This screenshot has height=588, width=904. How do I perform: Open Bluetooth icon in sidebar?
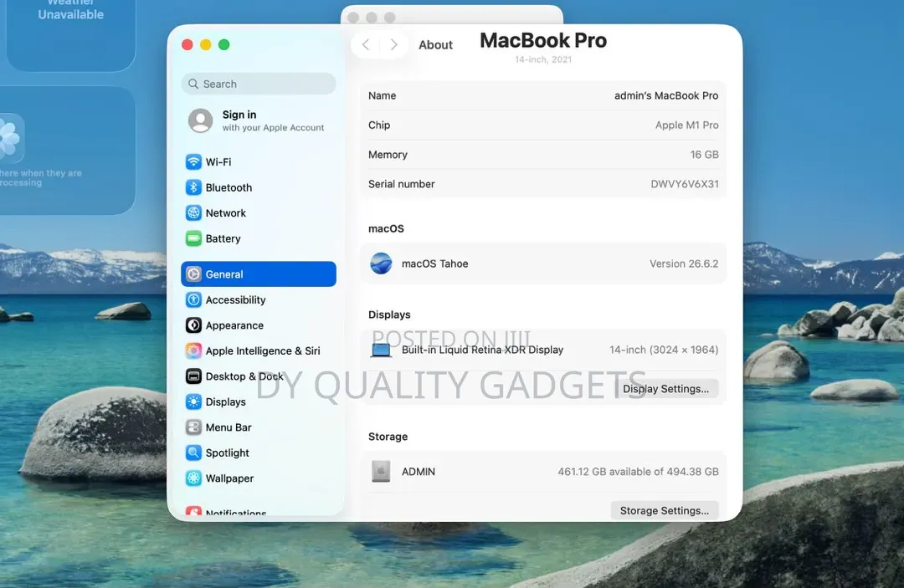click(x=193, y=187)
